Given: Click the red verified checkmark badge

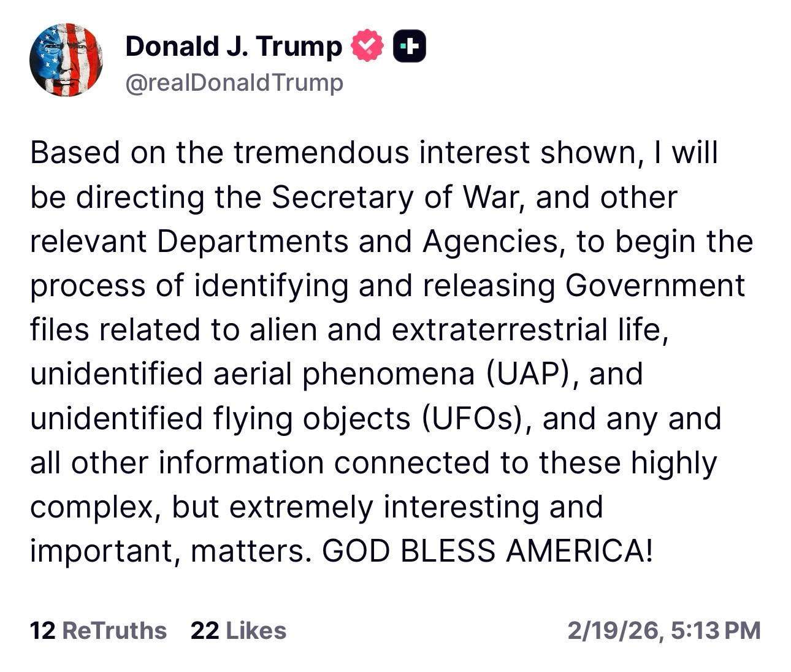Looking at the screenshot, I should click(x=367, y=46).
